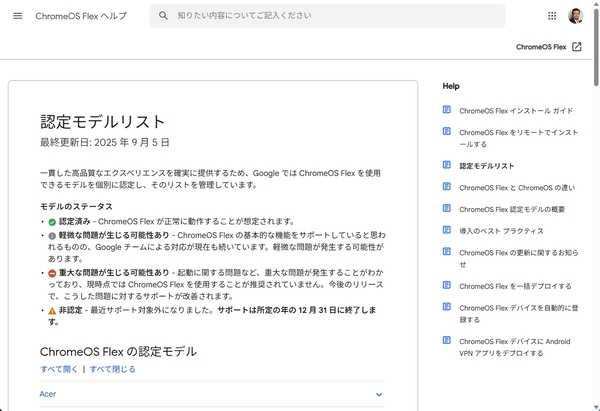Open ChromeOS Flex と ChromeOS の違い
This screenshot has width=600, height=411.
click(x=517, y=188)
